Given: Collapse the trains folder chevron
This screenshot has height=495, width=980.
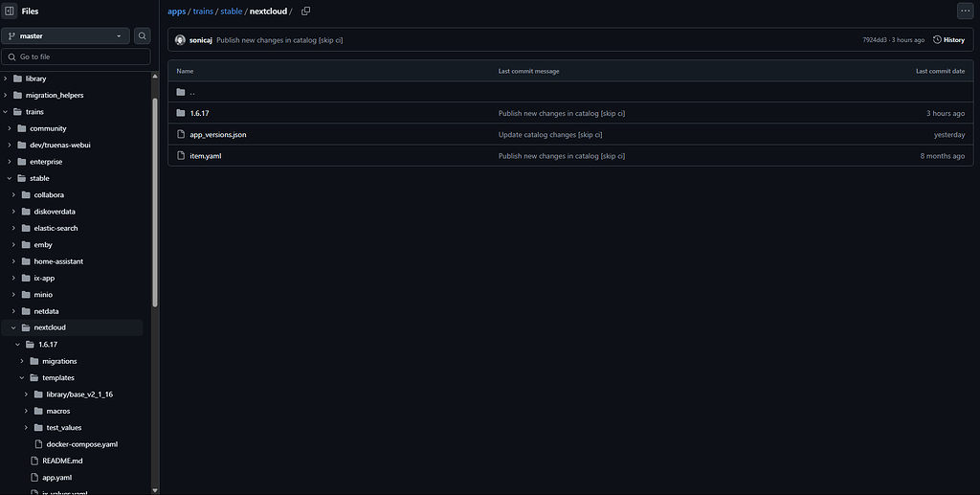Looking at the screenshot, I should coord(6,112).
